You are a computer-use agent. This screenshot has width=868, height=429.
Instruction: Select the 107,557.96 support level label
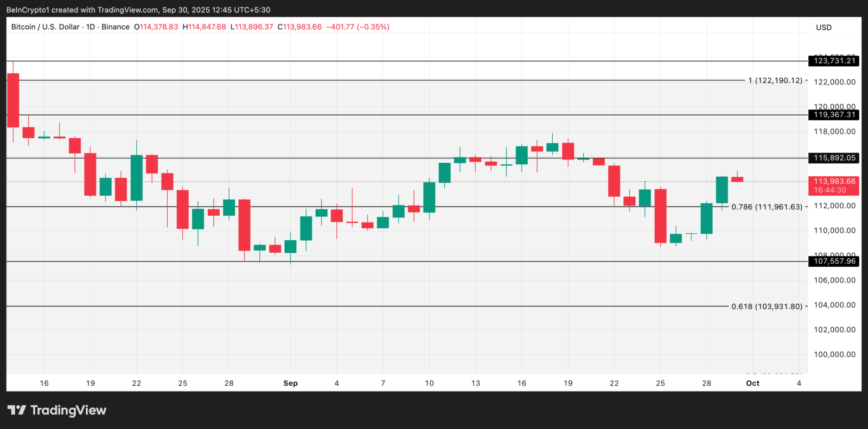point(834,261)
